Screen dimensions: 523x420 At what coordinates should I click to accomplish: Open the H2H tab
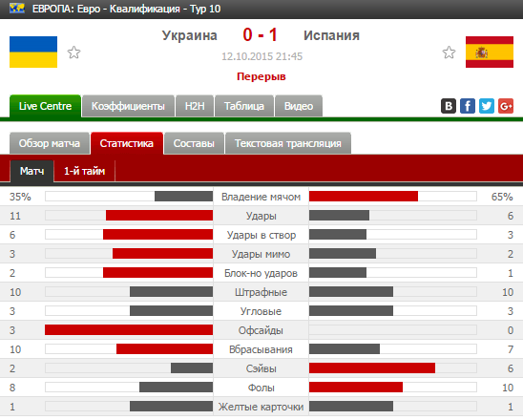click(195, 106)
